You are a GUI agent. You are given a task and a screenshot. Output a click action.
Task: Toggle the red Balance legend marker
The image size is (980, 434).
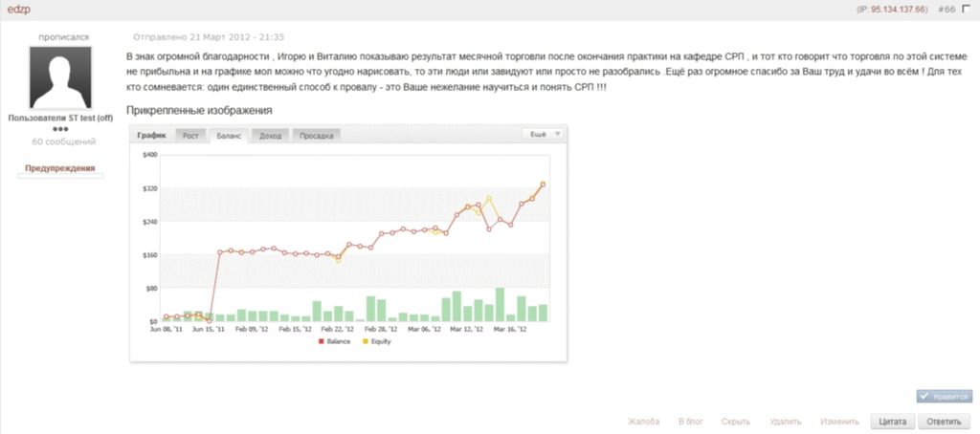(x=322, y=341)
